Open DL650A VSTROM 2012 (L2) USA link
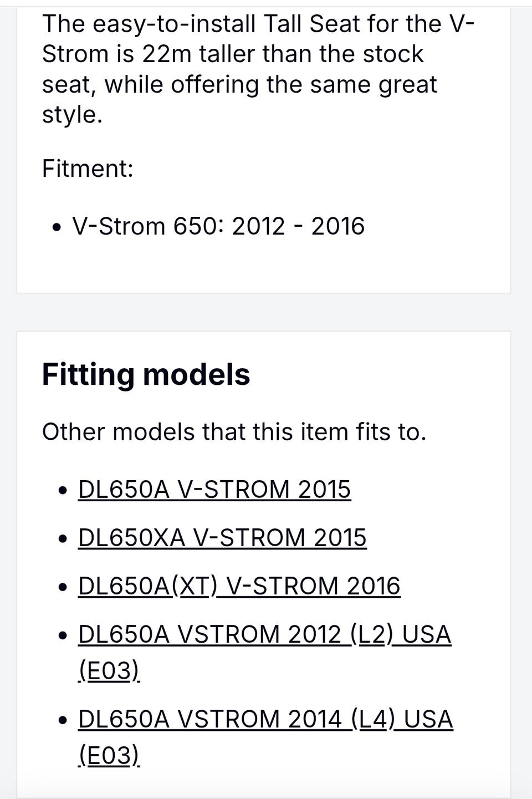The width and height of the screenshot is (532, 799). pos(264,635)
